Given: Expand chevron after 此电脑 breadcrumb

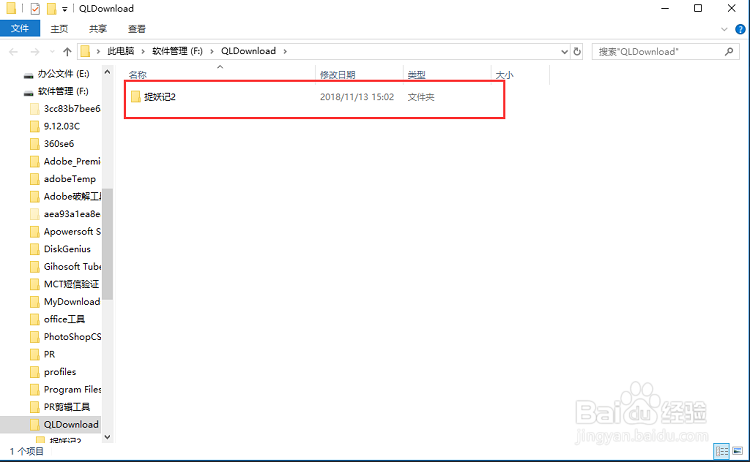Looking at the screenshot, I should tap(143, 51).
